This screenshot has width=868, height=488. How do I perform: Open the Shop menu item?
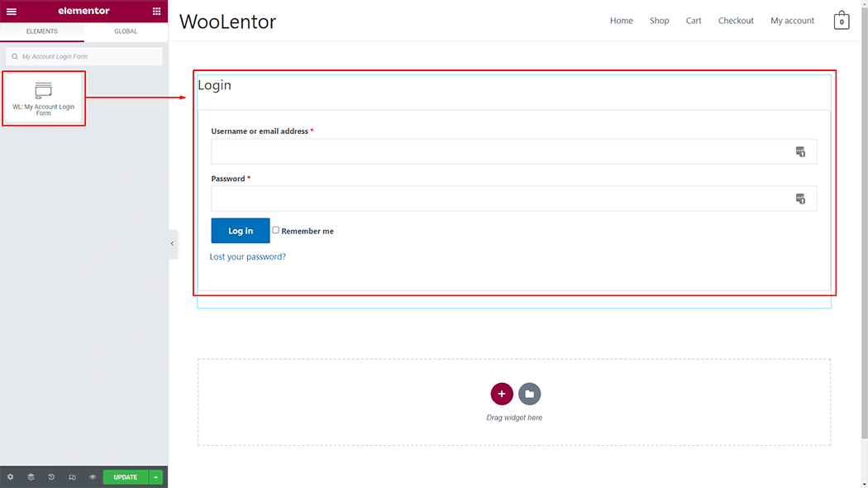tap(659, 21)
